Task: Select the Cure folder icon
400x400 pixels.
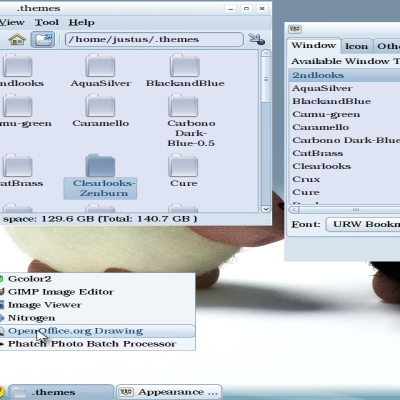Action: [183, 165]
